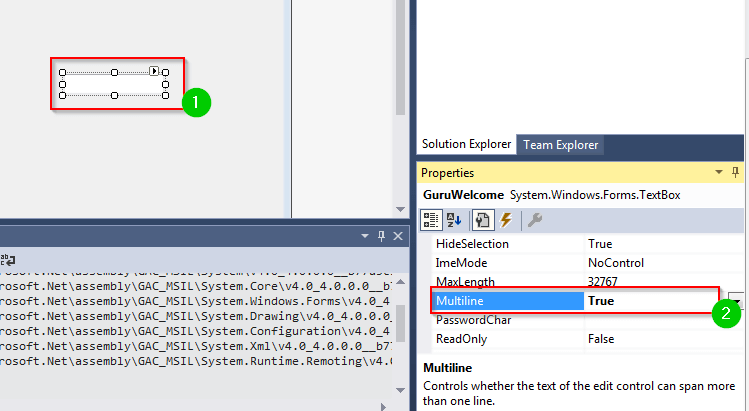Click the PasswordChar value field

(650, 321)
